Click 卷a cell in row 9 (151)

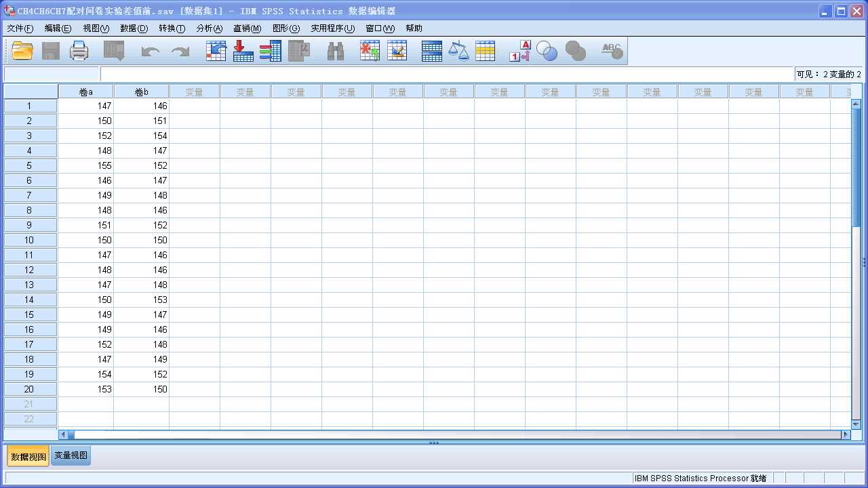85,225
